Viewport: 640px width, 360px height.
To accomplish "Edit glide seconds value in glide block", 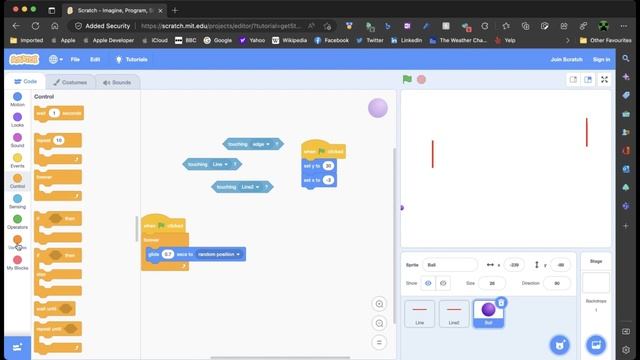I will (x=168, y=254).
